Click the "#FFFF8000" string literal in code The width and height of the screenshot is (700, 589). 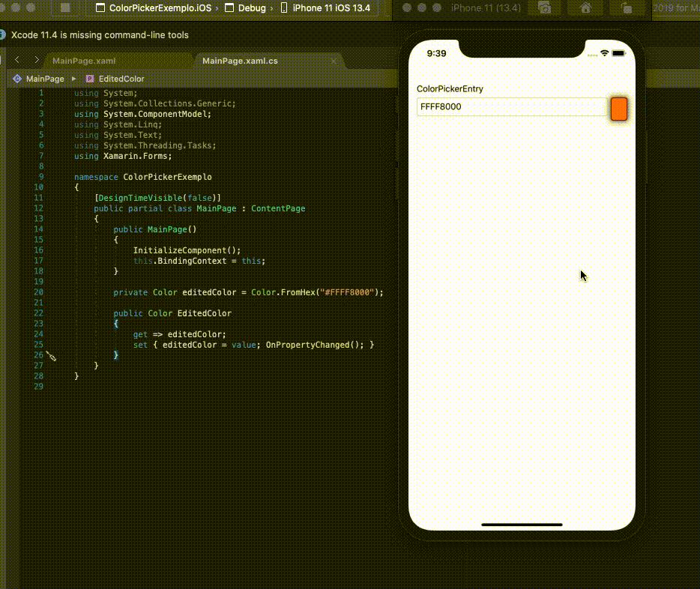point(347,292)
